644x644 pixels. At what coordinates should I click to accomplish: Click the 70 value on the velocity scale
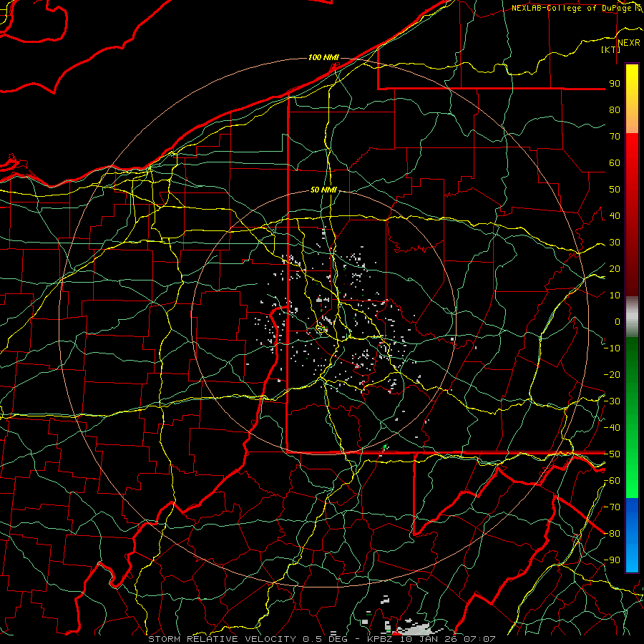tap(615, 137)
